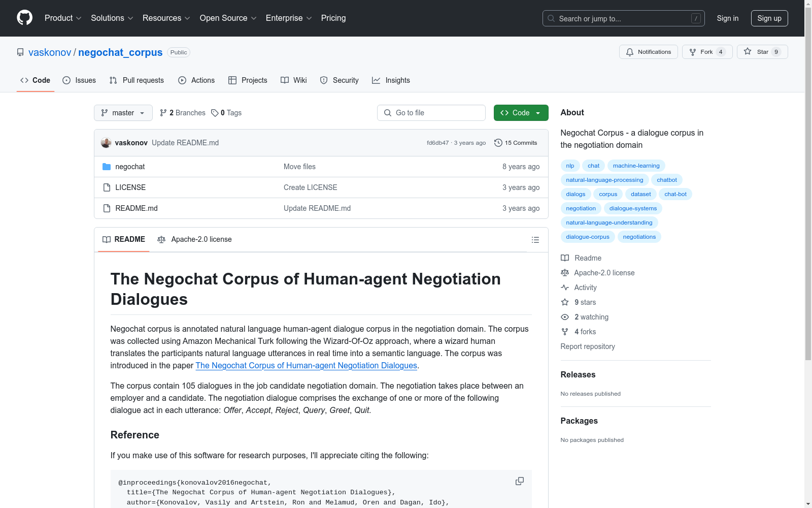The width and height of the screenshot is (812, 508).
Task: Open the Insights tab
Action: (x=391, y=80)
